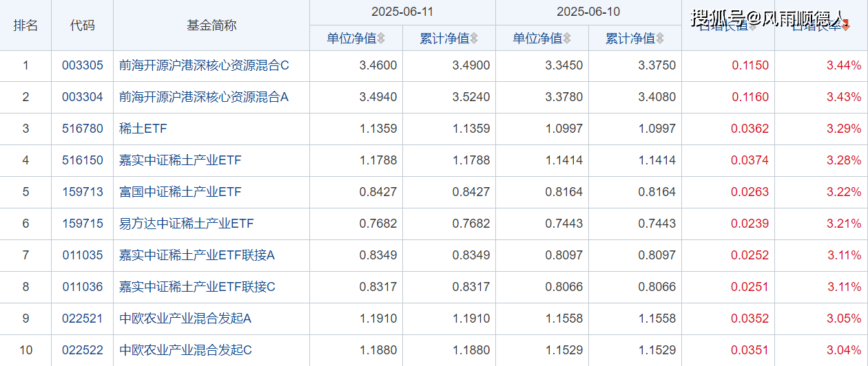Viewport: 868px width, 366px height.
Task: Select growth rate value 3.21%
Action: 844,224
